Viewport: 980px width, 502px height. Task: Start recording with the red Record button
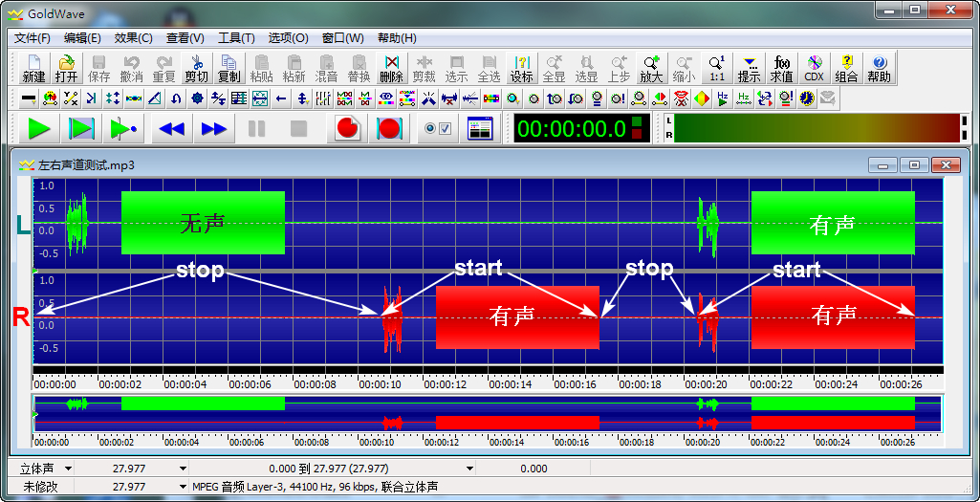pos(348,129)
